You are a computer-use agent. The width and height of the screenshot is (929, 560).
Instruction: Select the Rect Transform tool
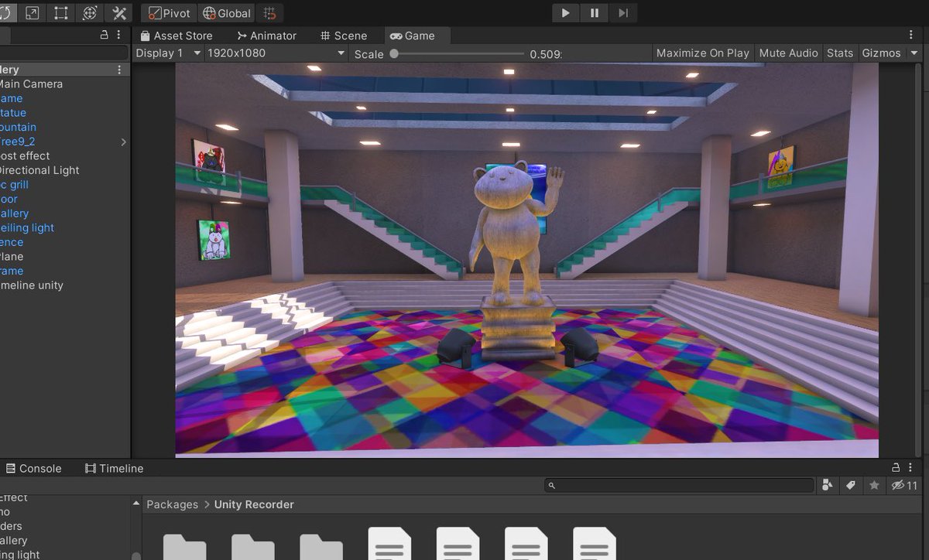[x=60, y=12]
